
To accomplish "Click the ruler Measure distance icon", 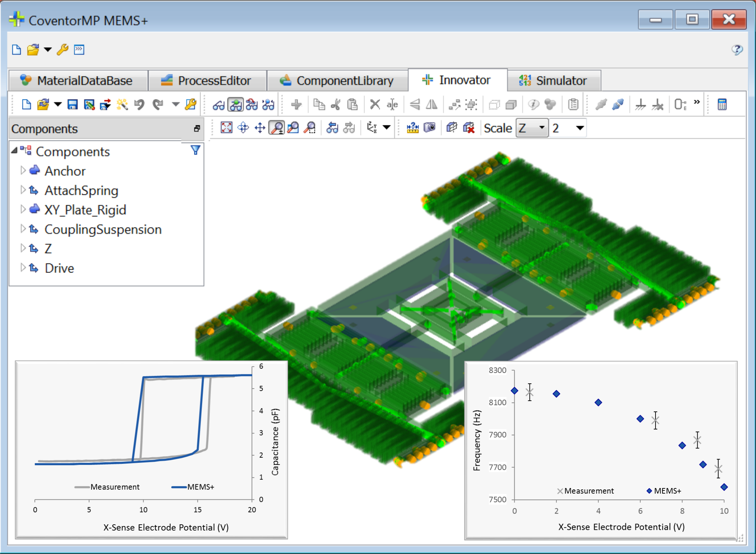I will [413, 128].
